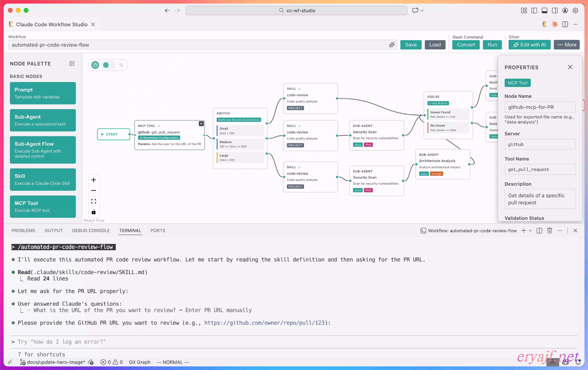The image size is (588, 370).
Task: Select the hand pan mode icon
Action: (x=95, y=65)
